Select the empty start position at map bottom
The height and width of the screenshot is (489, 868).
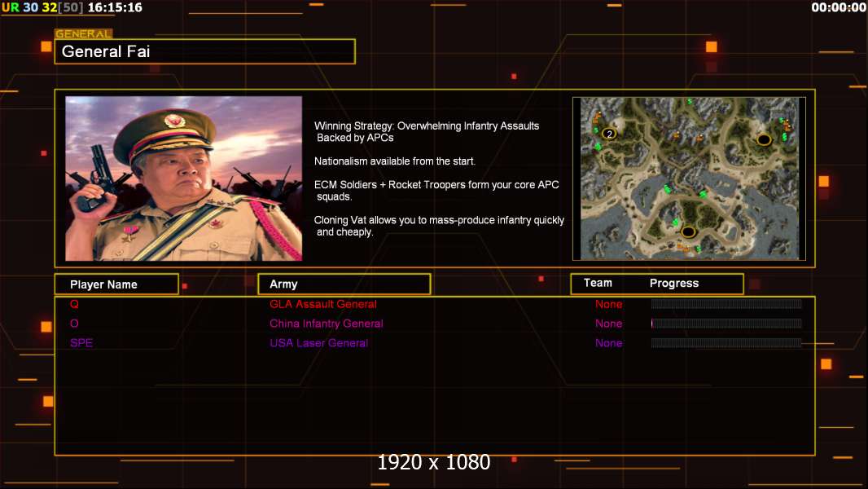[x=688, y=231]
